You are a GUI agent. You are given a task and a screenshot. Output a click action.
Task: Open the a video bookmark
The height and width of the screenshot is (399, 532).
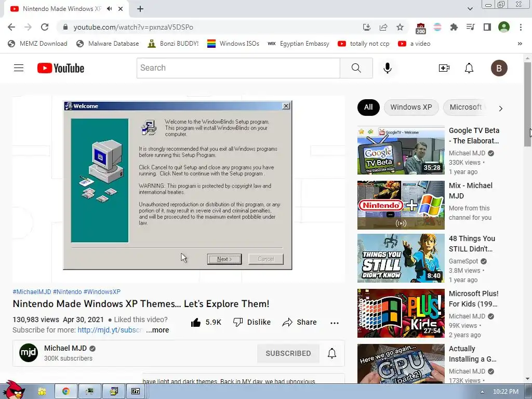(414, 44)
